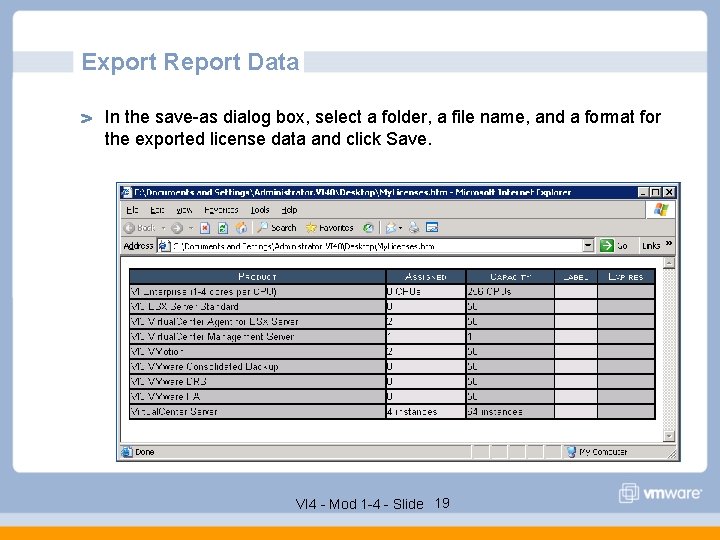Viewport: 720px width, 540px height.
Task: Click the Search toolbar button
Action: click(276, 228)
